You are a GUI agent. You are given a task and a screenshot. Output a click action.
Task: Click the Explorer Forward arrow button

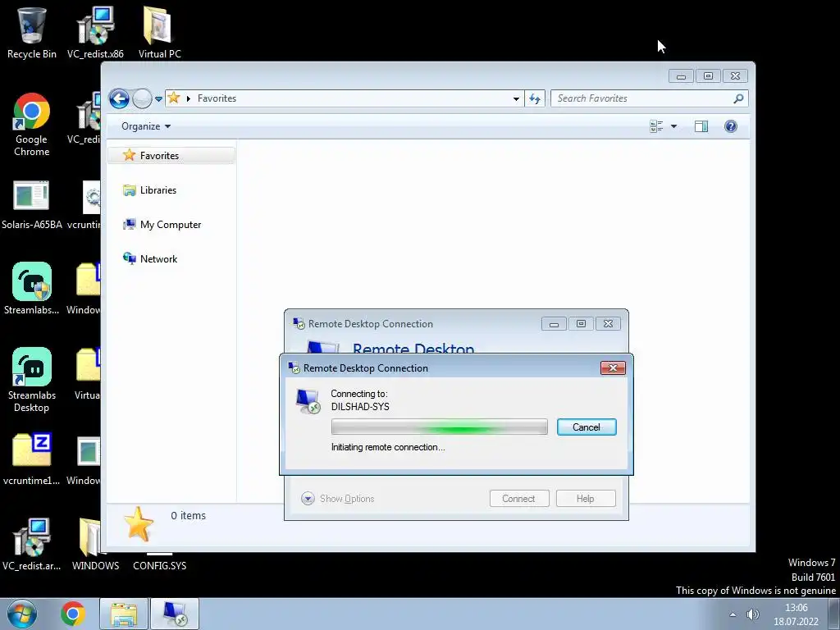(142, 98)
